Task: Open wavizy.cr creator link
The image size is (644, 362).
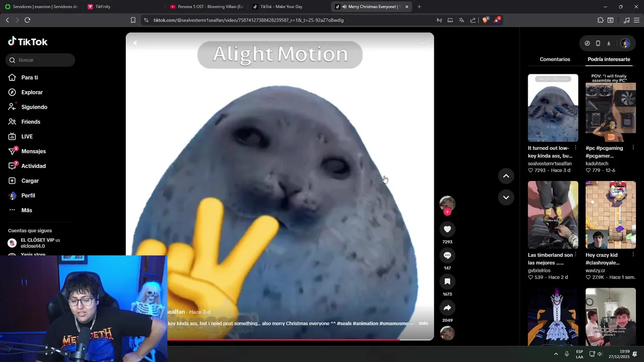Action: 595,270
